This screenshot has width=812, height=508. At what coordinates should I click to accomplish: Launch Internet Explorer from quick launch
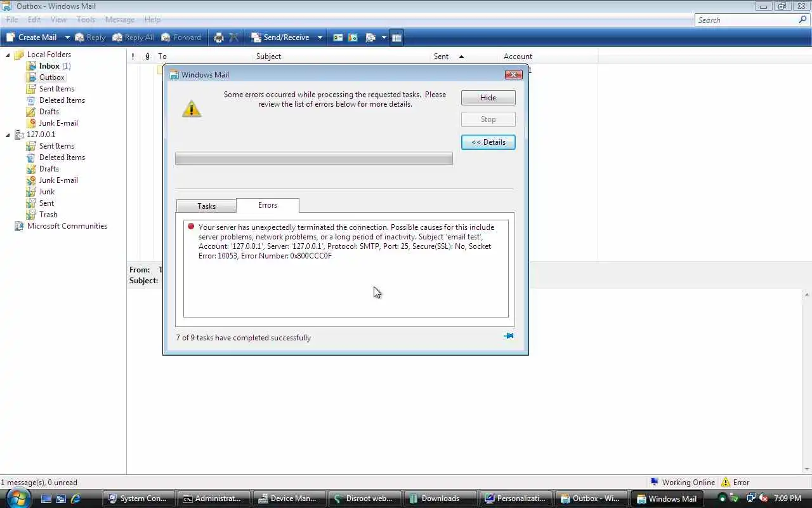coord(75,498)
